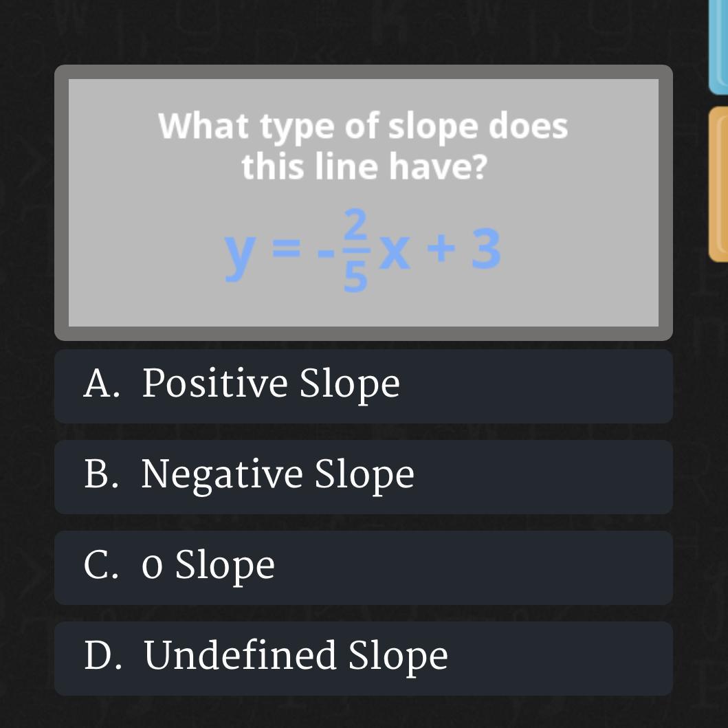The width and height of the screenshot is (728, 728).
Task: Click the letter 'B.' label
Action: (101, 474)
